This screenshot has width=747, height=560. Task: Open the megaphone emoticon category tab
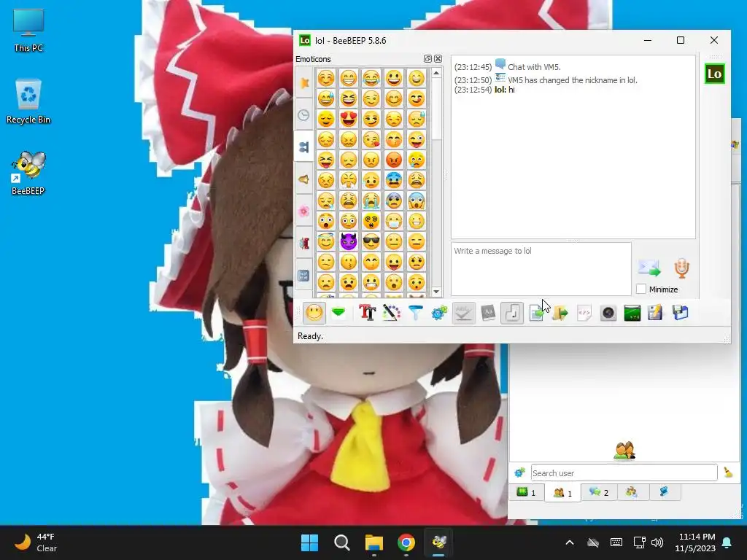(304, 179)
